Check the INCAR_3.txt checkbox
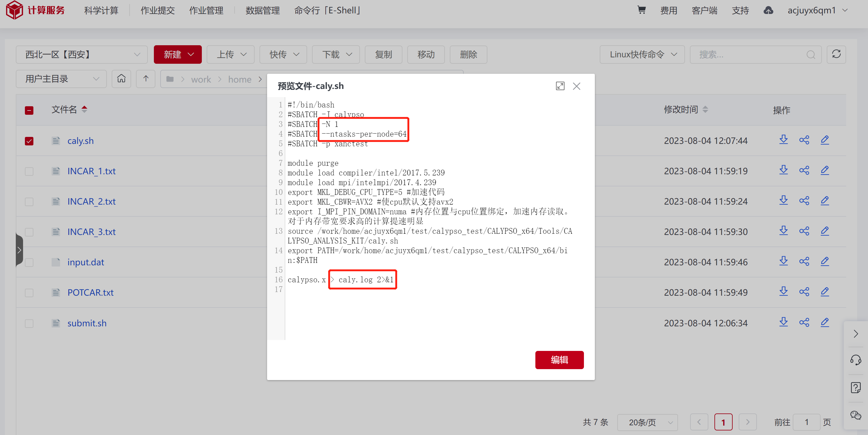The image size is (868, 435). pos(29,232)
